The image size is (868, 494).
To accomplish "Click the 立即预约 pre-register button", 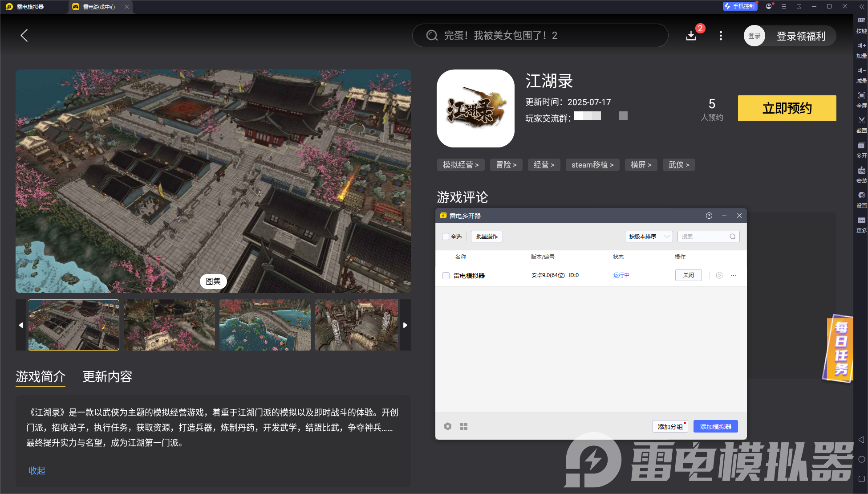I will click(x=786, y=108).
